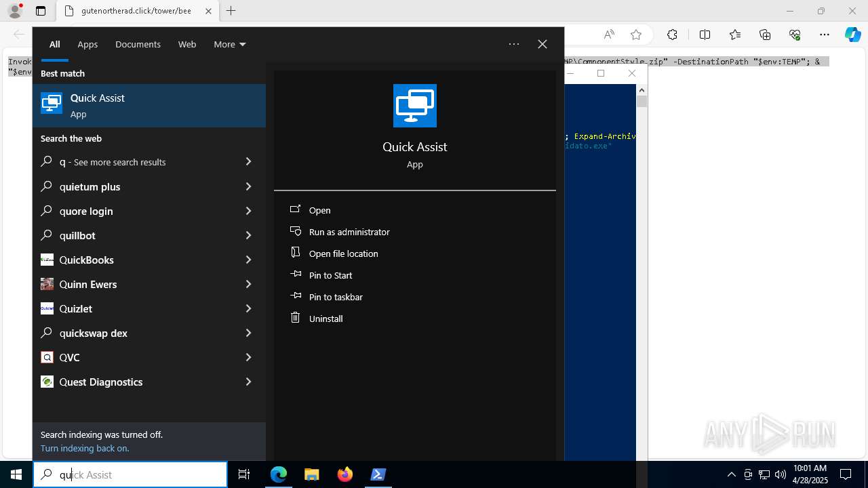
Task: Click the large Quick Assist app icon in preview
Action: (x=415, y=106)
